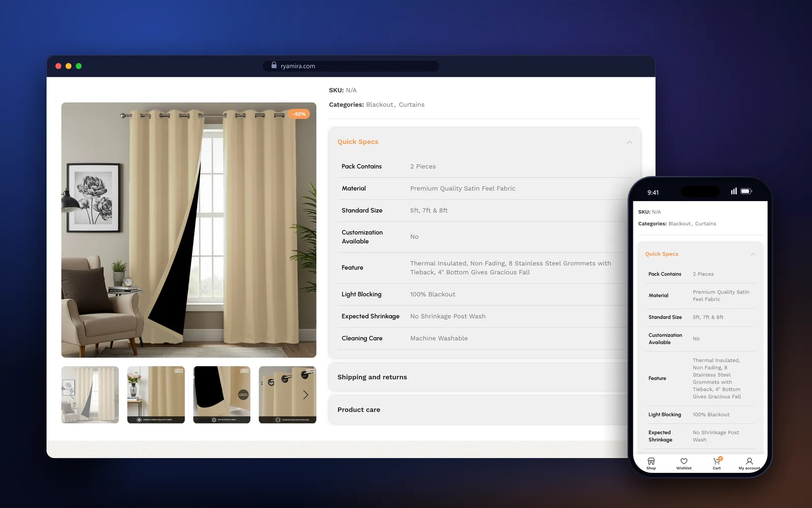Open Curtains category link on desktop

click(412, 105)
